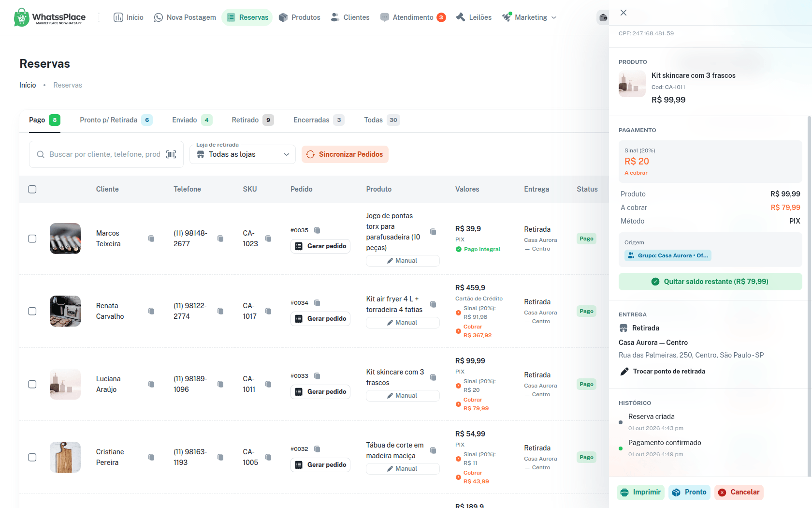Image resolution: width=812 pixels, height=508 pixels.
Task: Copy order #0032 icon
Action: [x=317, y=449]
